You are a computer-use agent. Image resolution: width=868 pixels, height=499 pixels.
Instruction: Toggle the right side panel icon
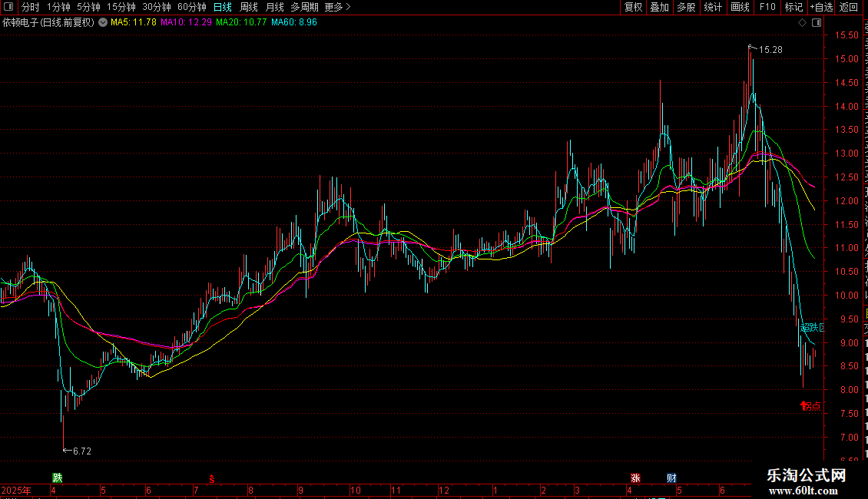(x=817, y=23)
